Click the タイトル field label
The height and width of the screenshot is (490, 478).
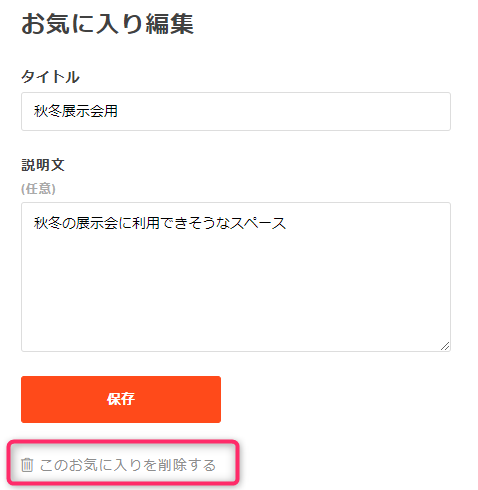[x=50, y=77]
